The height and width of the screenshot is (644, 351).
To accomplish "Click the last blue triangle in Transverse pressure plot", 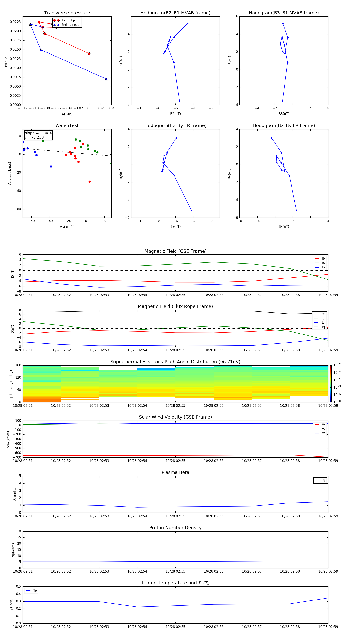I will coord(106,79).
